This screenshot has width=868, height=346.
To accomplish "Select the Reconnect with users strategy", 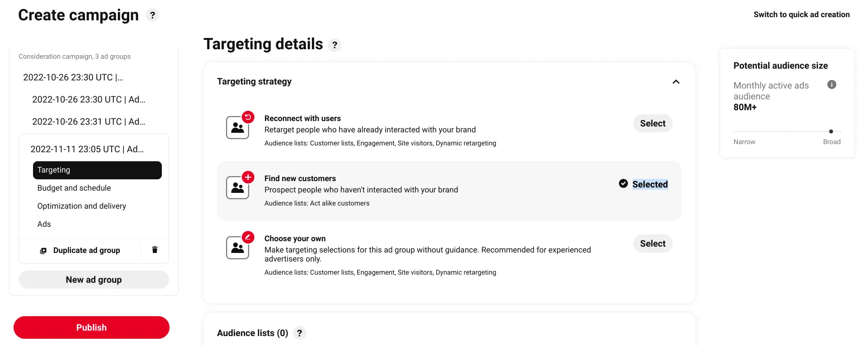I will [x=653, y=123].
